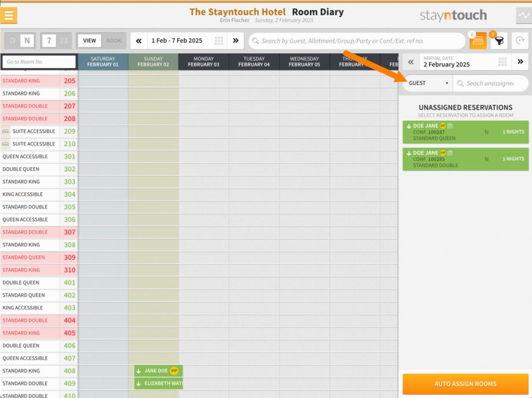Select room 205 Standard King row
Screen dimensions: 532x398
coord(39,81)
